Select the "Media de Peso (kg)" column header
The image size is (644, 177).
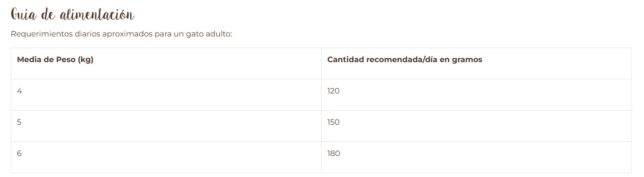pos(55,60)
